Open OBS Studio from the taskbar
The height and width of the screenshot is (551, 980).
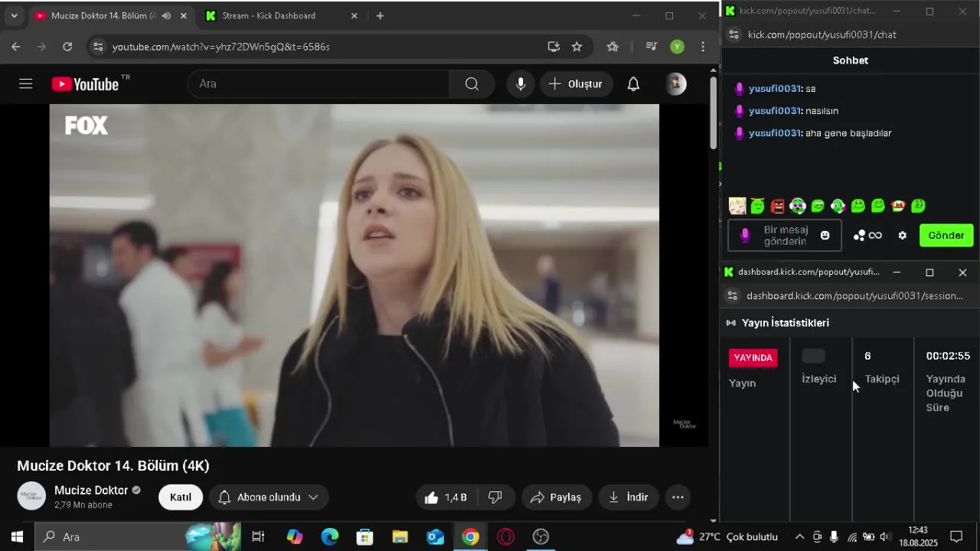click(541, 537)
